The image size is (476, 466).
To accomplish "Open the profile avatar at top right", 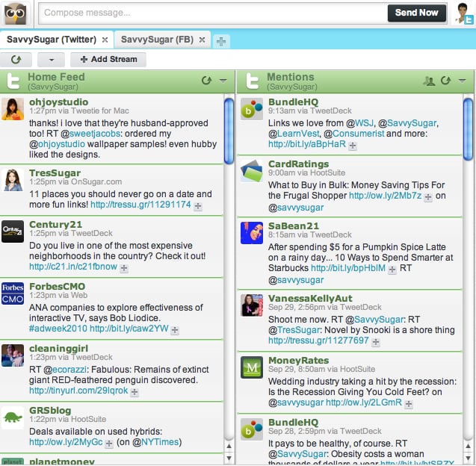I will pyautogui.click(x=465, y=13).
